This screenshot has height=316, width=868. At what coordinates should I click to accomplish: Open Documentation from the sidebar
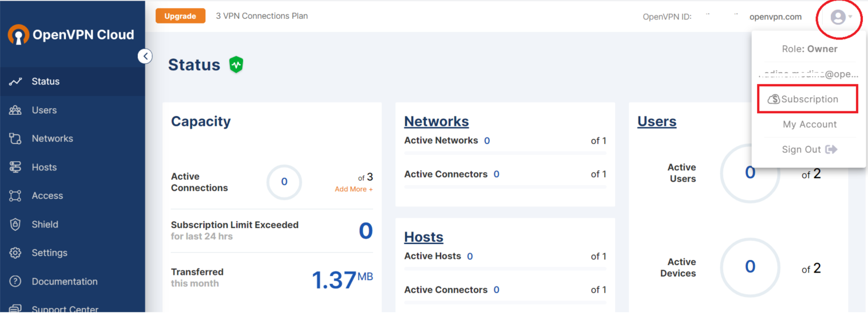click(73, 281)
